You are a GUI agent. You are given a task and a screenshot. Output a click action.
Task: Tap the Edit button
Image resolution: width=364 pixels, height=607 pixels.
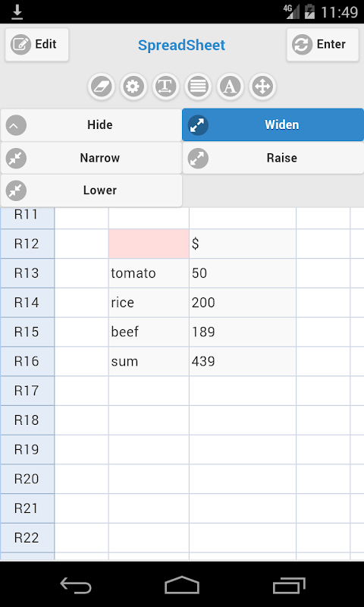coord(36,45)
